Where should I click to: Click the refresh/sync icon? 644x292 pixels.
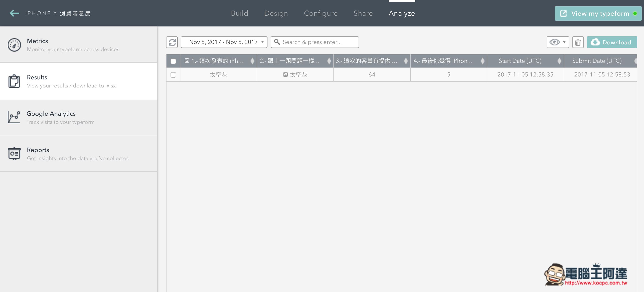[172, 42]
